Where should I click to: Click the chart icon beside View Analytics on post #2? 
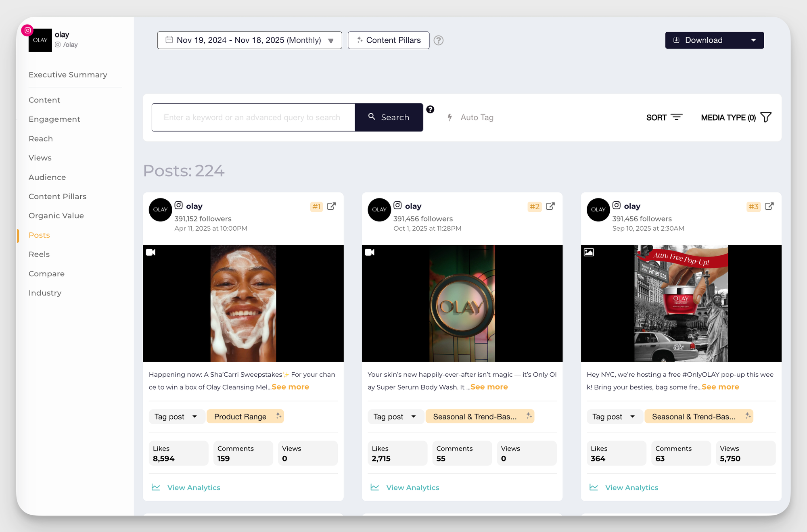point(375,487)
